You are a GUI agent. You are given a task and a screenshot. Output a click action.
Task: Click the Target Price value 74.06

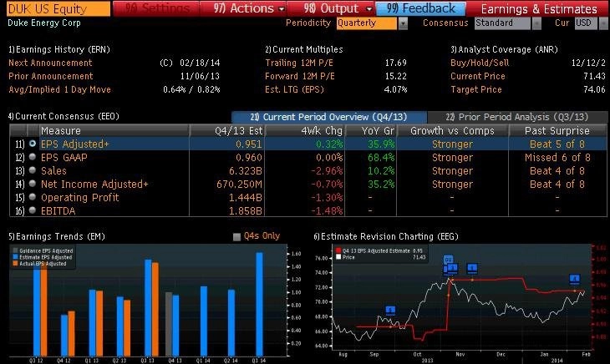click(x=594, y=89)
